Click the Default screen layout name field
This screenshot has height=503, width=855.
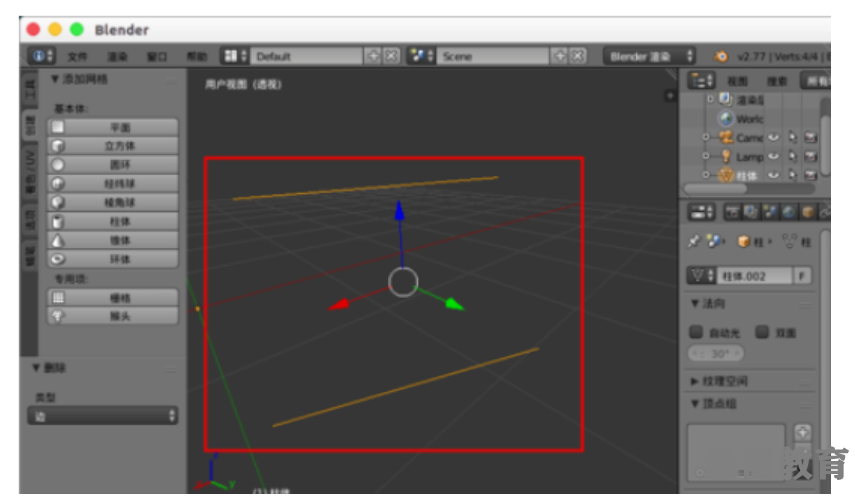coord(306,56)
